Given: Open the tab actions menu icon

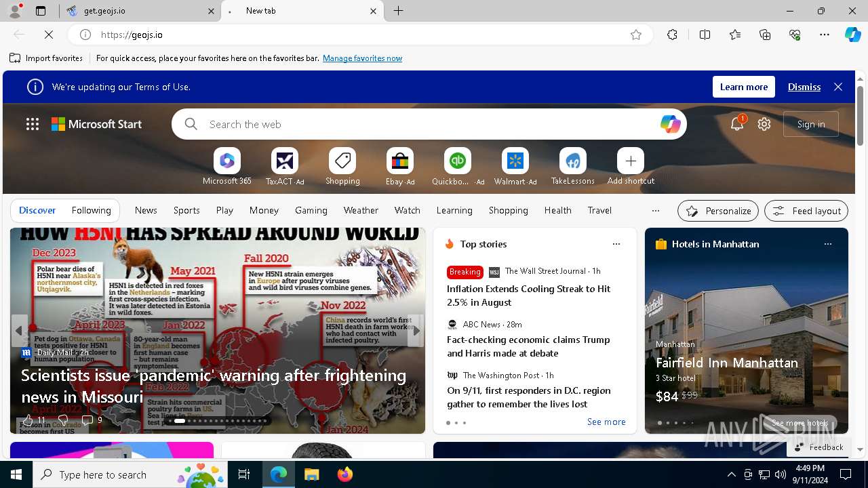Looking at the screenshot, I should tap(41, 11).
